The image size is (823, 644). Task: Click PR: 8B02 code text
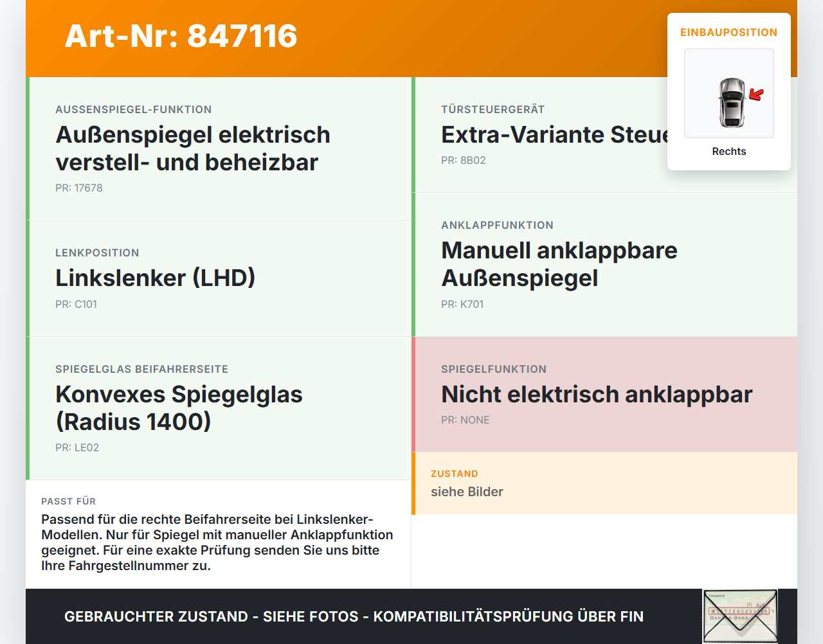464,161
